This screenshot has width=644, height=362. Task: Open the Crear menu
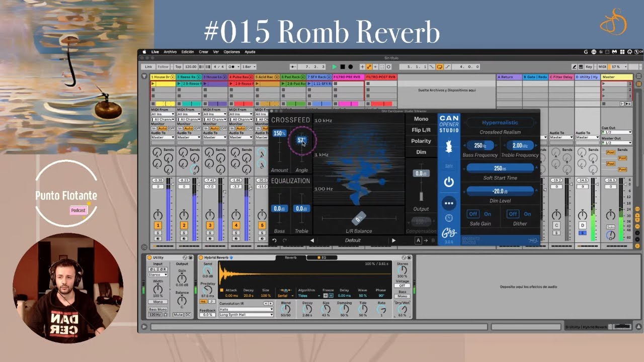click(x=203, y=52)
